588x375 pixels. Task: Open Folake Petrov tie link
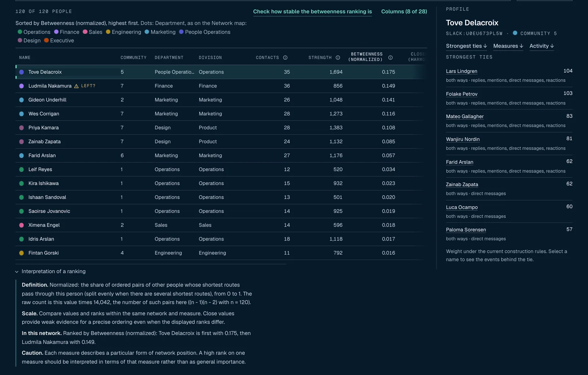pos(462,94)
